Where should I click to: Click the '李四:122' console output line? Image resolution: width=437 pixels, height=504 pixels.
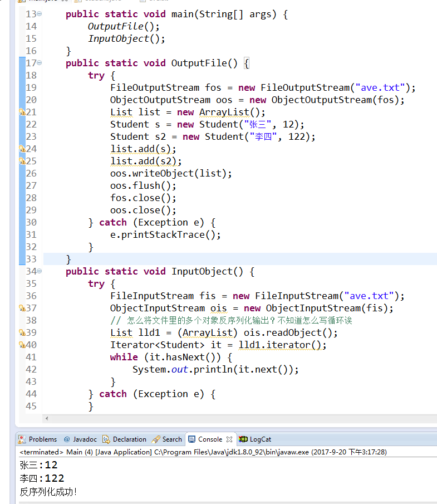42,478
